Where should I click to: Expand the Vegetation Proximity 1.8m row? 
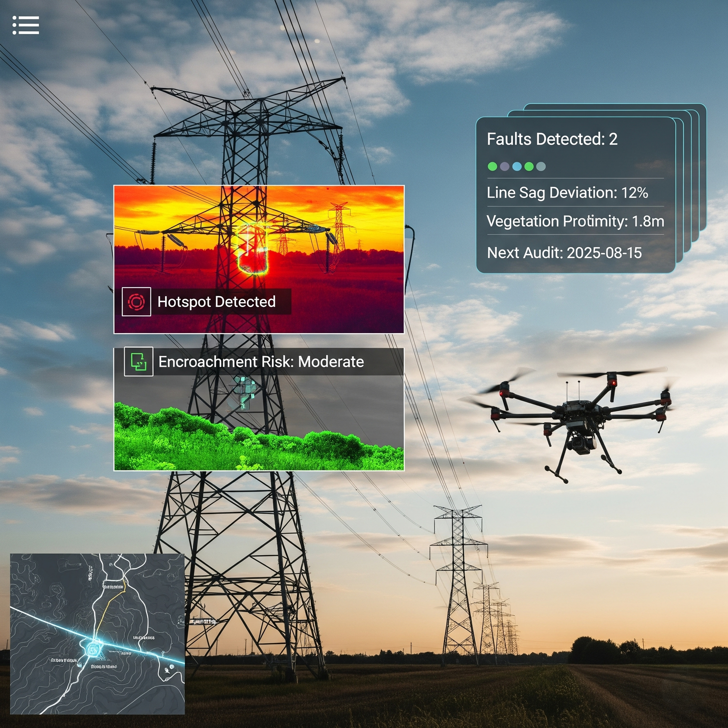click(x=575, y=222)
